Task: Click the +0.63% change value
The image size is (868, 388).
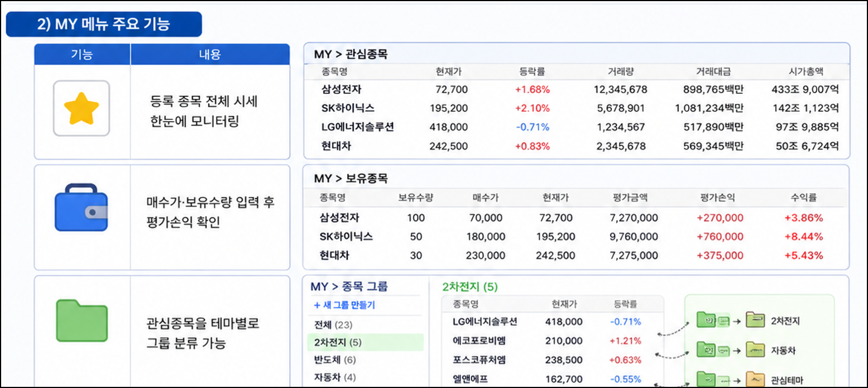Action: click(x=625, y=360)
